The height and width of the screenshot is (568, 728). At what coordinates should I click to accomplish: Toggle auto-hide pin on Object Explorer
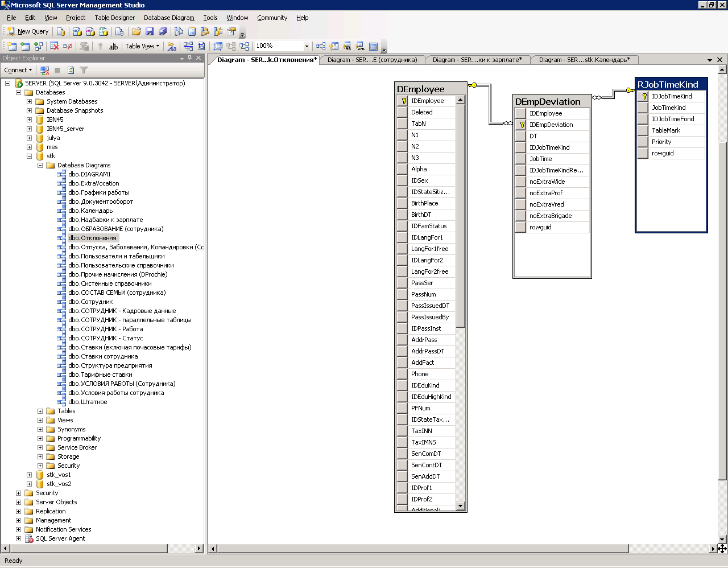pyautogui.click(x=190, y=58)
